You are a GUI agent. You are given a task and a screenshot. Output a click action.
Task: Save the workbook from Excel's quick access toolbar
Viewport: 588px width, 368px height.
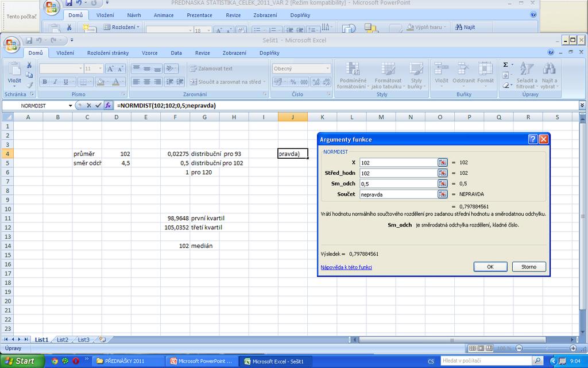29,40
